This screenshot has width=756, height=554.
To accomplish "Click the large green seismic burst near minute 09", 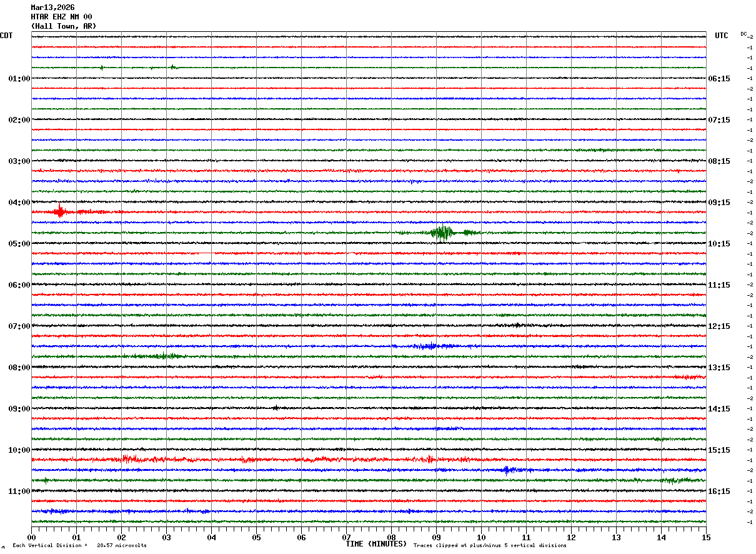I will pos(444,233).
